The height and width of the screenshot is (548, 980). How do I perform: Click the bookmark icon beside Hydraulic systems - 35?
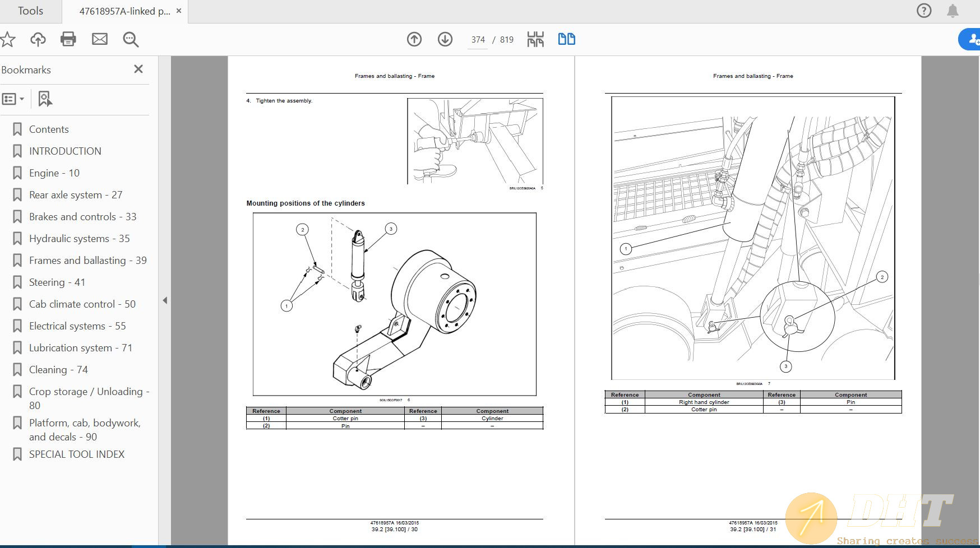tap(17, 239)
